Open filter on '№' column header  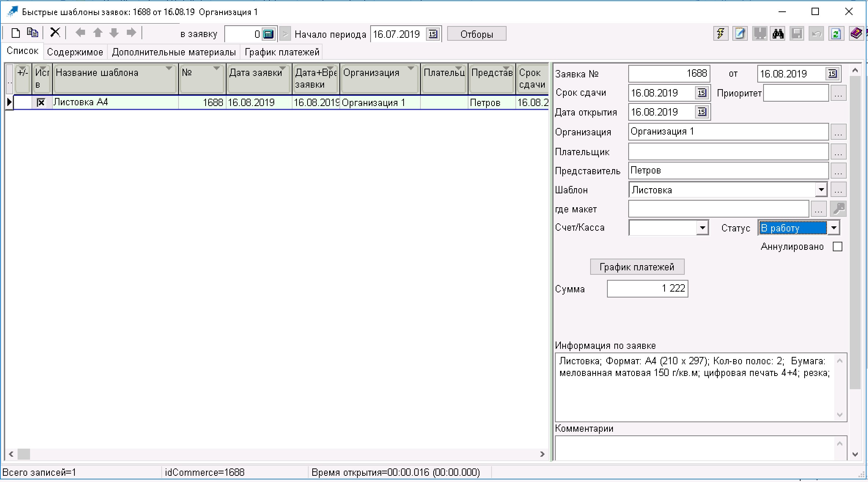coord(217,69)
